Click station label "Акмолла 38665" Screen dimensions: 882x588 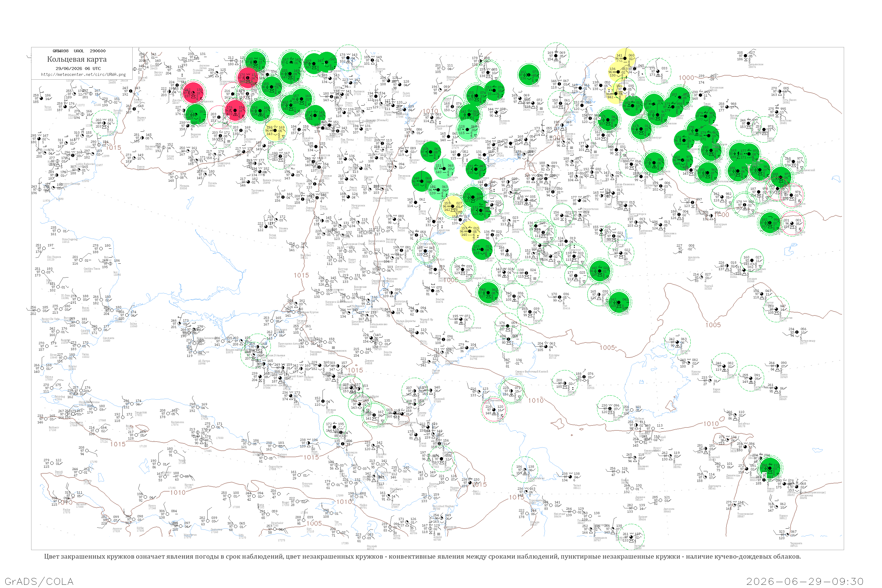pos(669,510)
